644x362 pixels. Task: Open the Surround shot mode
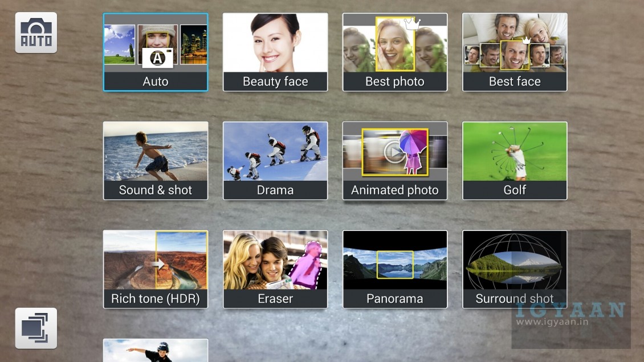tap(515, 269)
